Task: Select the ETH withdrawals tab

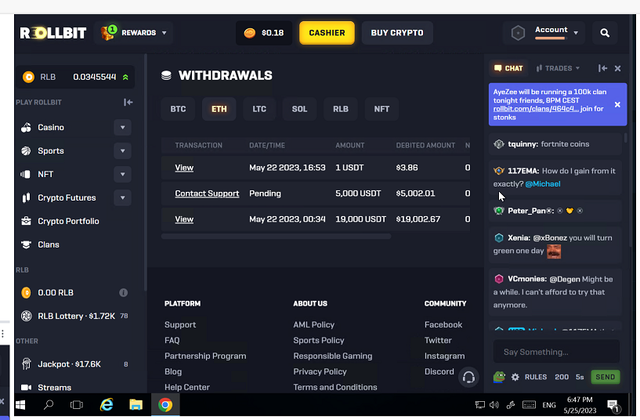Action: (219, 109)
